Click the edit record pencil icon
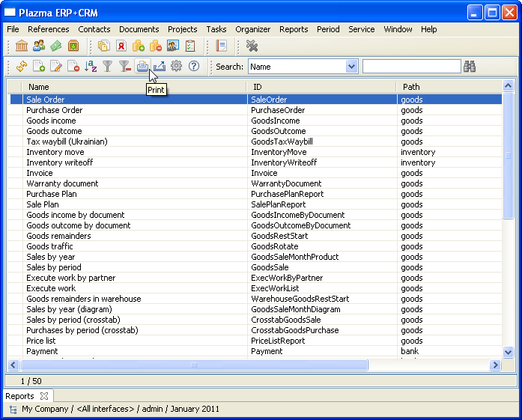Screen dimensions: 522x420 click(x=56, y=67)
